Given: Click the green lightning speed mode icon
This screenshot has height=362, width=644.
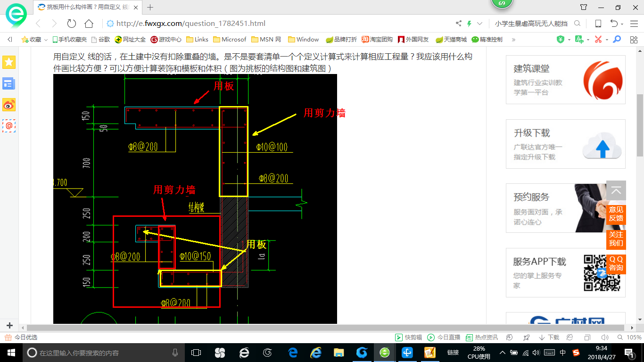Looking at the screenshot, I should pyautogui.click(x=469, y=24).
